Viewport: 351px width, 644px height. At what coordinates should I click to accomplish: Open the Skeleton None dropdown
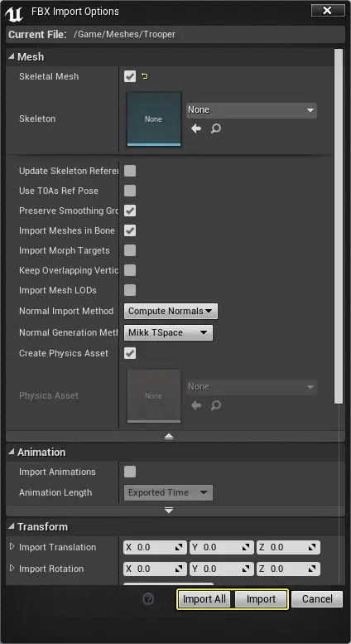coord(252,110)
